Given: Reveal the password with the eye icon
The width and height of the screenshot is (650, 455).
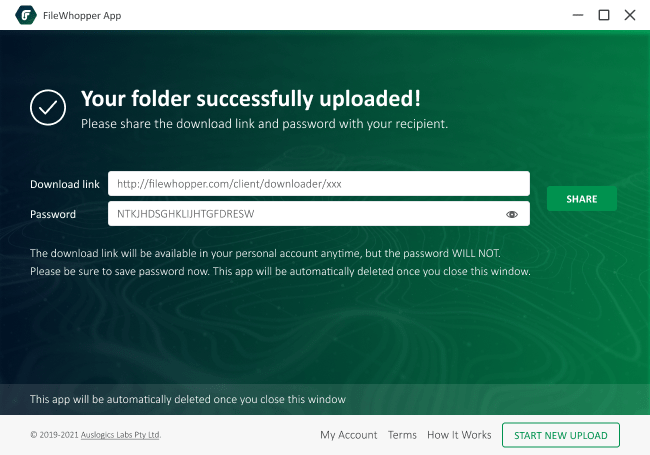Looking at the screenshot, I should coord(512,214).
